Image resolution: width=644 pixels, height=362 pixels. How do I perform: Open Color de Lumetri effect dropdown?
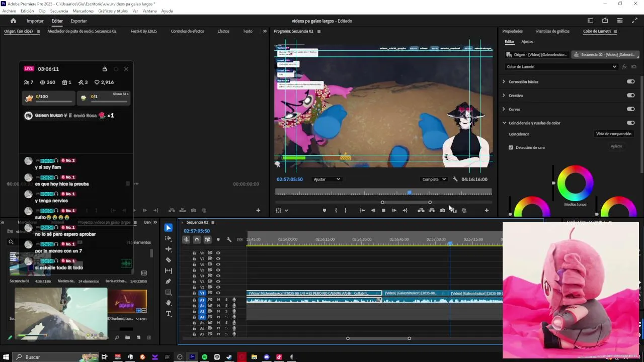(561, 66)
